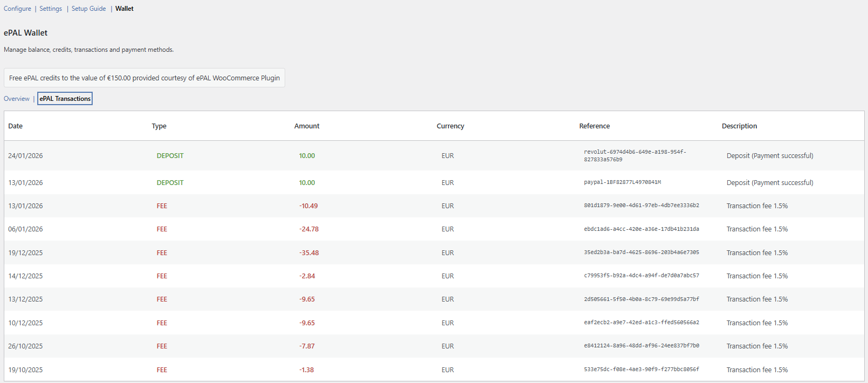Click the Currency column header
Screen dimensions: 868x383
click(x=450, y=126)
